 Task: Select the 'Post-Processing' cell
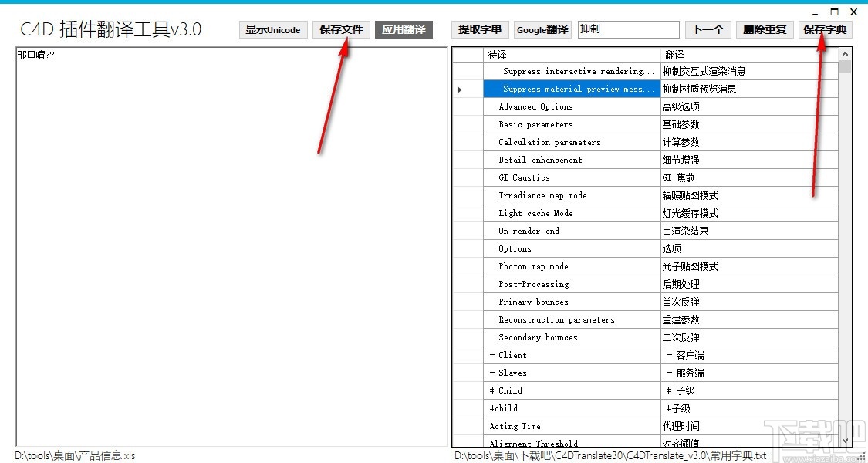[572, 284]
